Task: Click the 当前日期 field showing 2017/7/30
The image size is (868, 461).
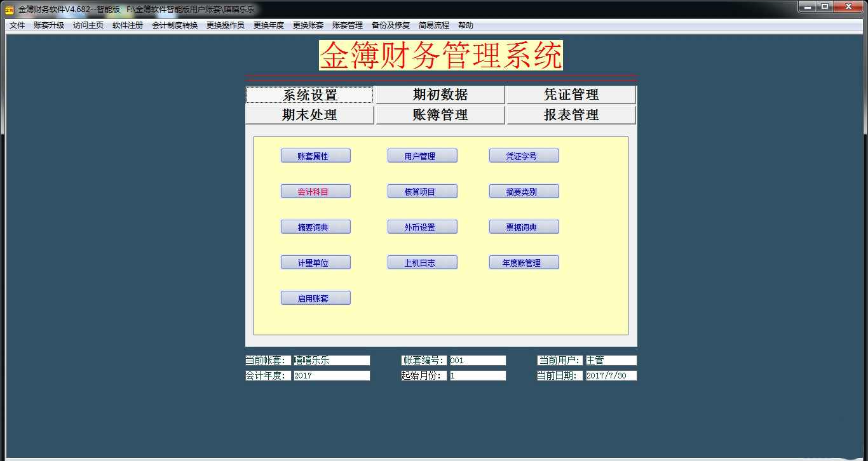Action: pos(611,375)
